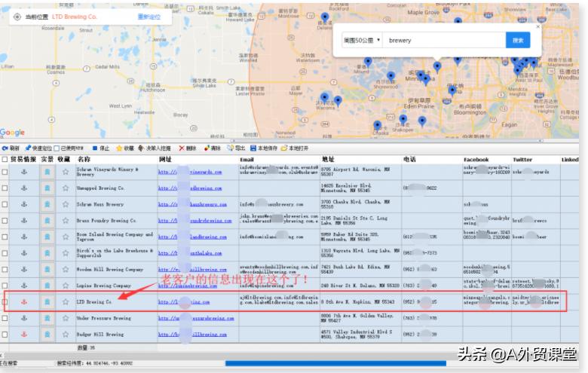The height and width of the screenshot is (373, 588).
Task: Check the box for Schram Vineyards Winery row
Action: (5, 172)
